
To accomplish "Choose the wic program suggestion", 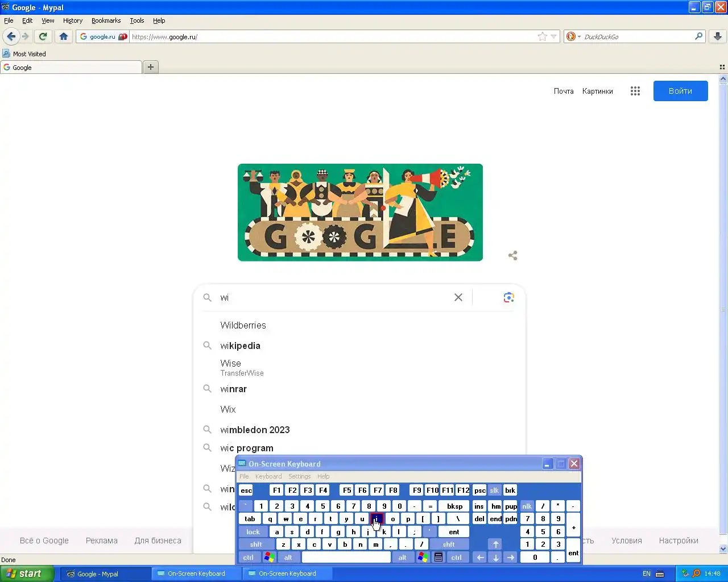I will pos(359,448).
